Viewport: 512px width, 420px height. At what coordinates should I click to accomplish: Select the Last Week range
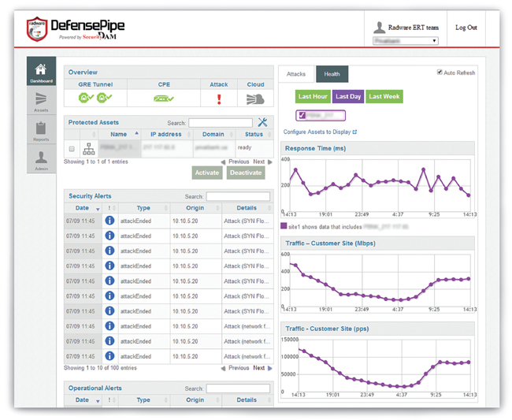tap(384, 96)
